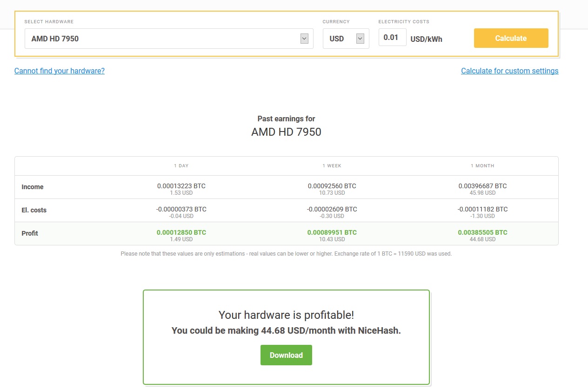Select electricity cost -0.00002609 BTC
The width and height of the screenshot is (588, 389).
tap(332, 209)
